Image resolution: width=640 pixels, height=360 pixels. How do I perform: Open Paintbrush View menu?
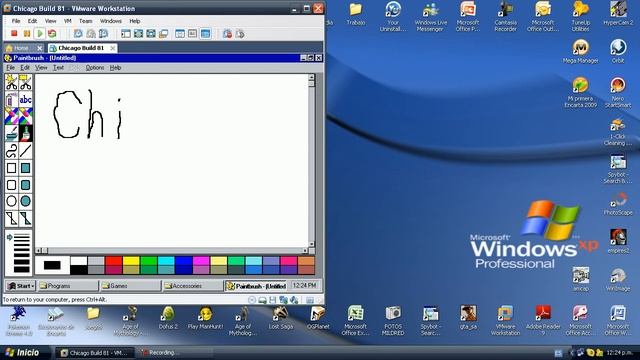pos(41,68)
